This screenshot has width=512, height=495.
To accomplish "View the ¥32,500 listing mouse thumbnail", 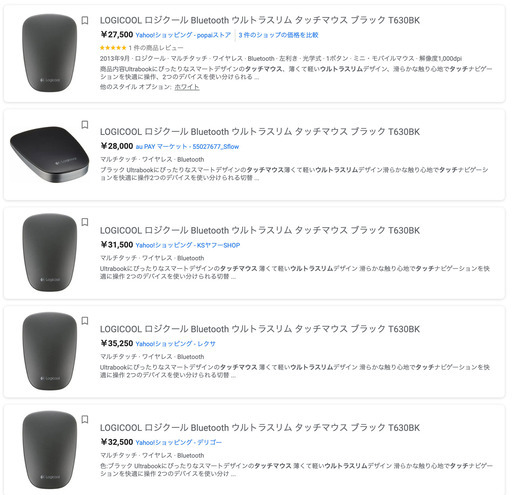I will point(50,450).
